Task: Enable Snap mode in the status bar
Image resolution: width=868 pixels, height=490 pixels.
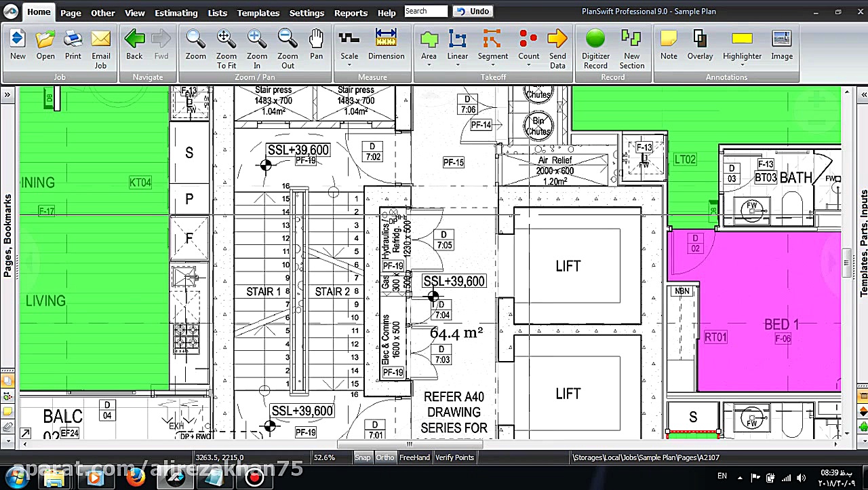Action: point(363,457)
